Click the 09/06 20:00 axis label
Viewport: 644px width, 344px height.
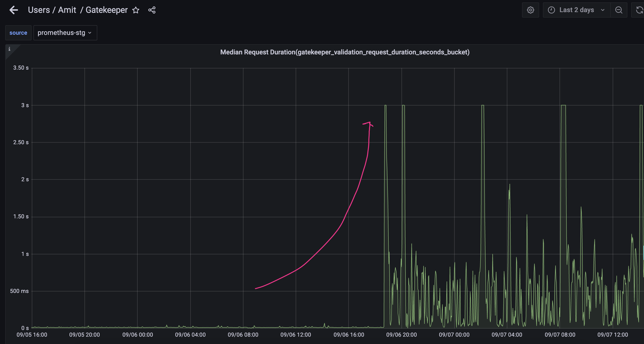401,335
